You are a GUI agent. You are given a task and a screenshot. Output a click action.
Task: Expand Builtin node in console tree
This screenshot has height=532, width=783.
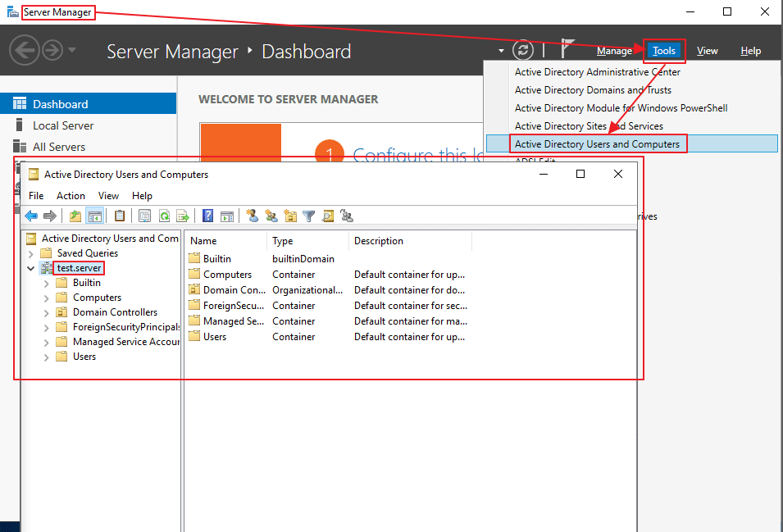(47, 284)
